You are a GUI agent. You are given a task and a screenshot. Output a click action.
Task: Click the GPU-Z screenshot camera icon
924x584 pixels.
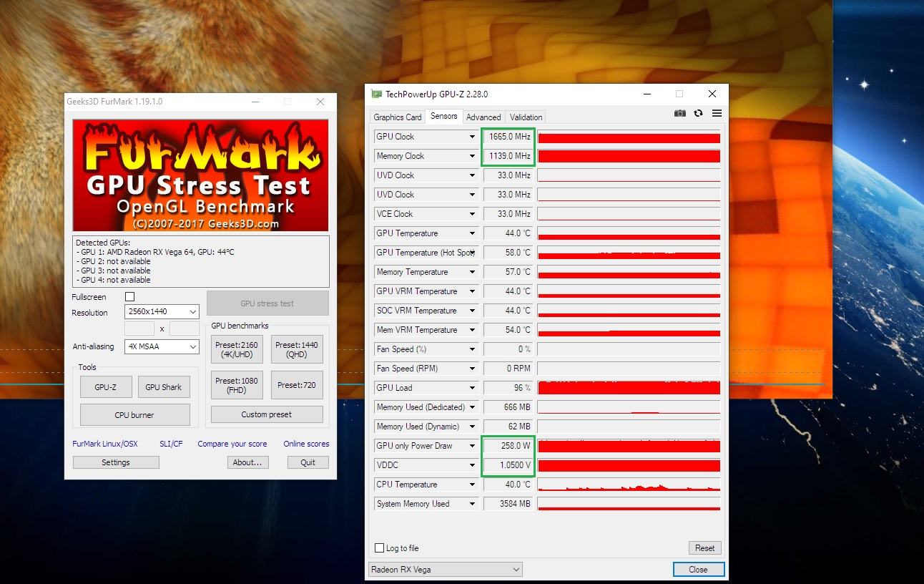(x=679, y=113)
